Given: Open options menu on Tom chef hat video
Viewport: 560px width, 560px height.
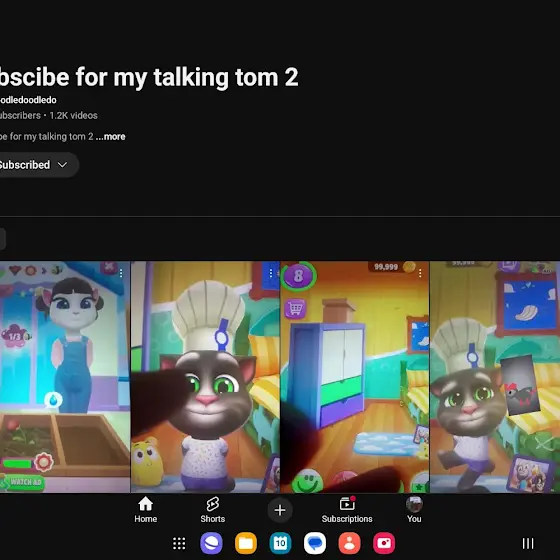Looking at the screenshot, I should click(x=271, y=273).
